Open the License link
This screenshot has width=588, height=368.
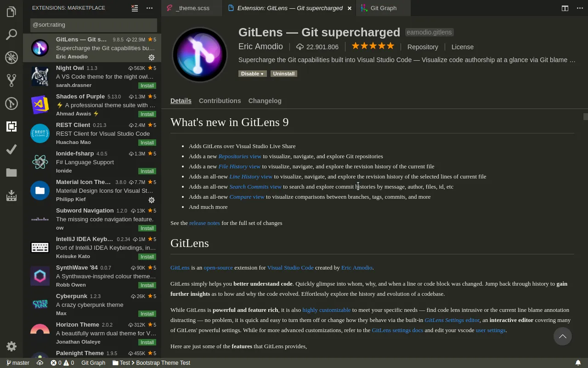(463, 47)
